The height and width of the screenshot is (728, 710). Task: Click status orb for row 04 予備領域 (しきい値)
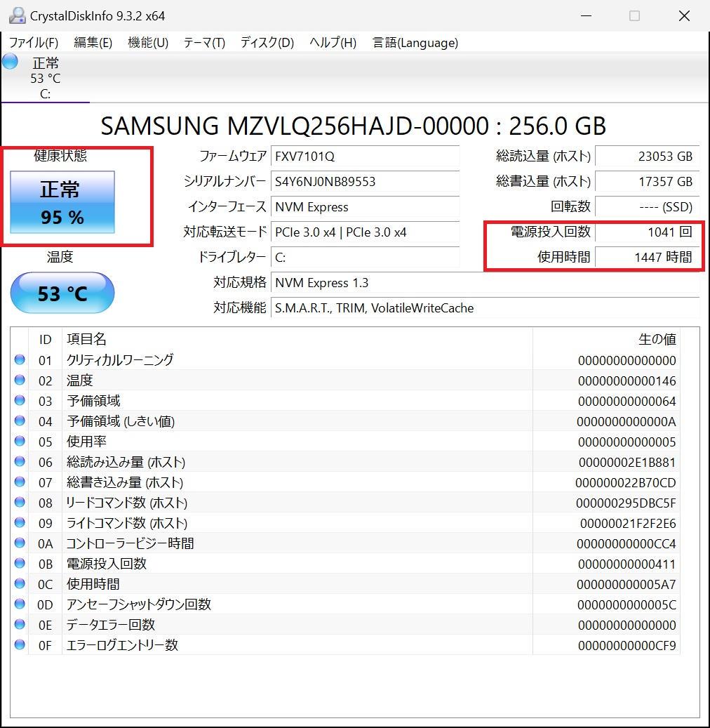pos(20,421)
